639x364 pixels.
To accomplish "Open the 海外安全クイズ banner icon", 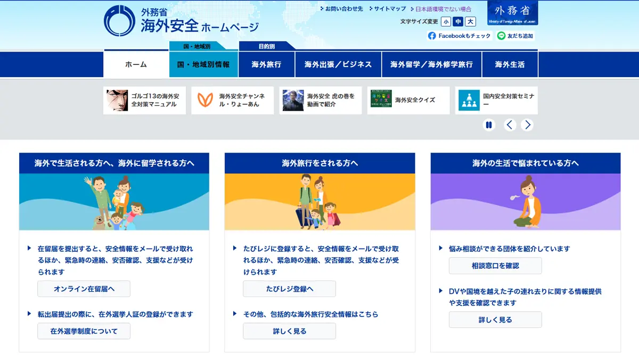I will point(381,100).
